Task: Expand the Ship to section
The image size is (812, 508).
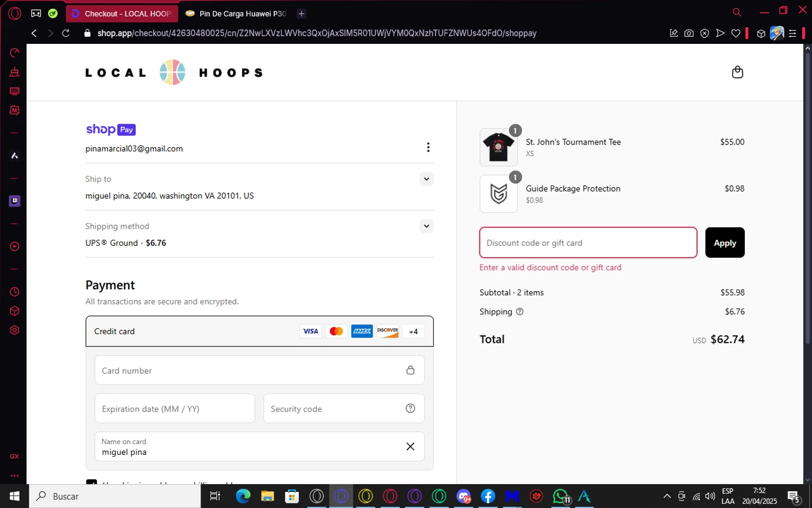Action: point(427,179)
